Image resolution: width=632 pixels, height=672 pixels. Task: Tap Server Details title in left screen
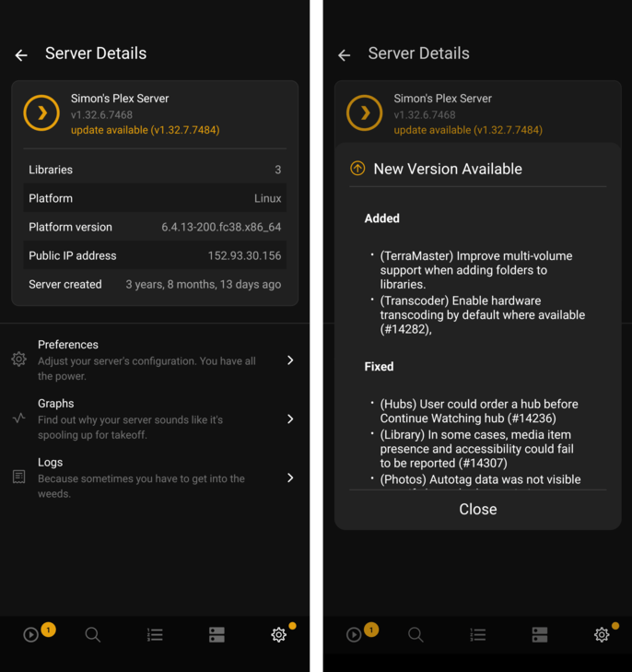click(x=96, y=53)
